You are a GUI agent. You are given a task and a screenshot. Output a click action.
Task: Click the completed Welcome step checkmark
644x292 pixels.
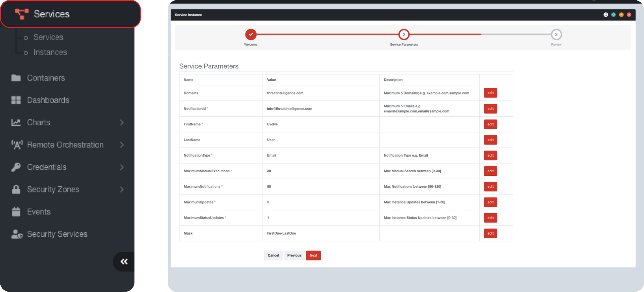(x=251, y=34)
